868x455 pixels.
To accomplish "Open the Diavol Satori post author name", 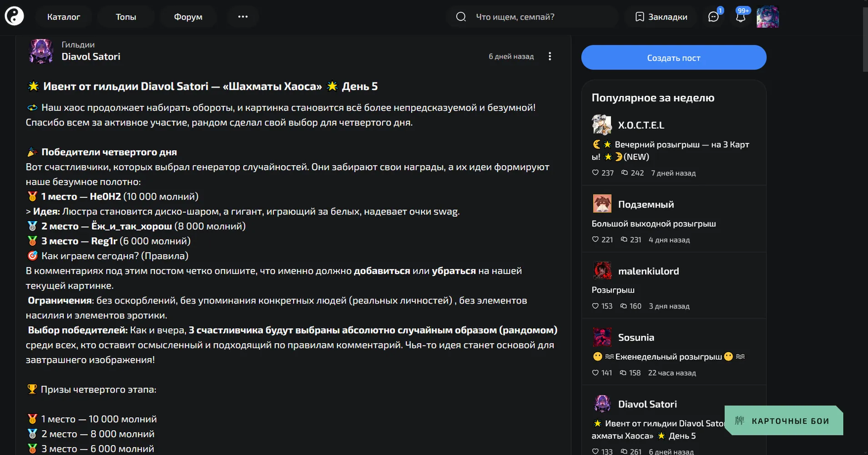I will click(91, 56).
